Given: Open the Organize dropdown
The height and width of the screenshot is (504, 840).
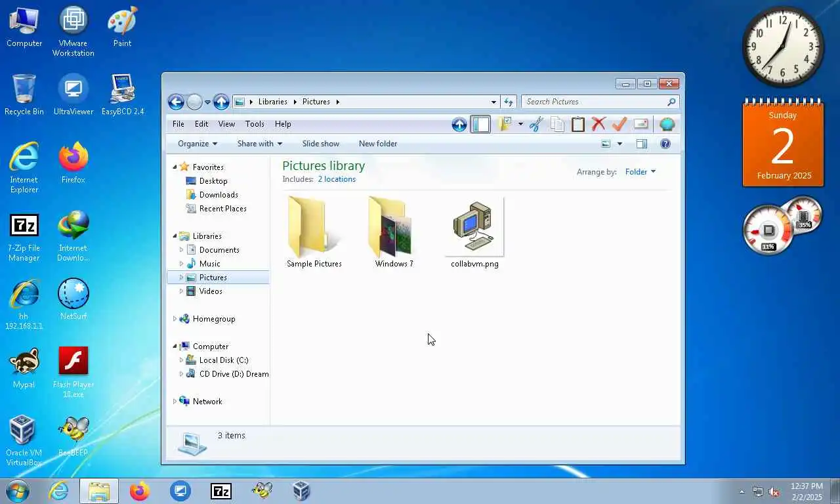Looking at the screenshot, I should [197, 144].
